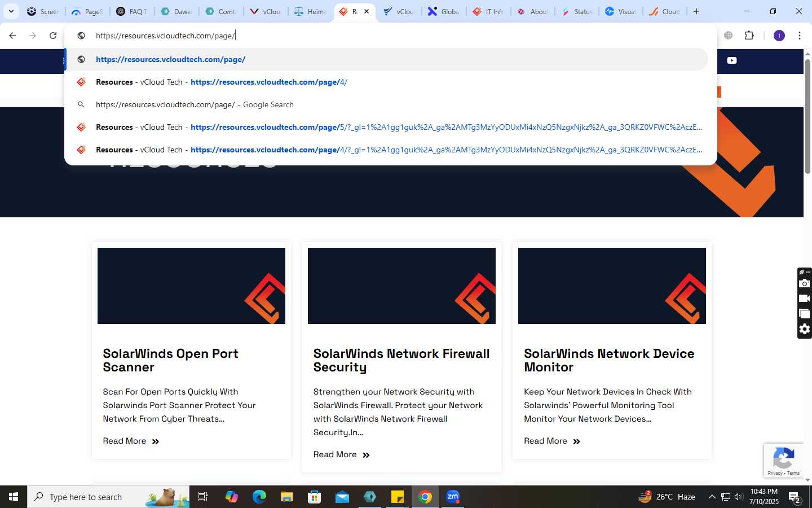
Task: Open the Extensions puzzle icon
Action: coord(749,36)
